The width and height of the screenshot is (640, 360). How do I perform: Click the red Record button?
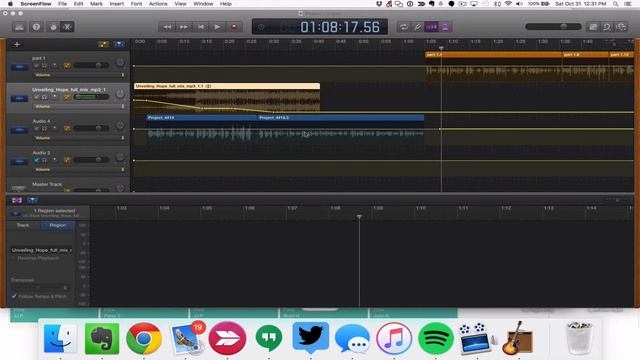234,27
